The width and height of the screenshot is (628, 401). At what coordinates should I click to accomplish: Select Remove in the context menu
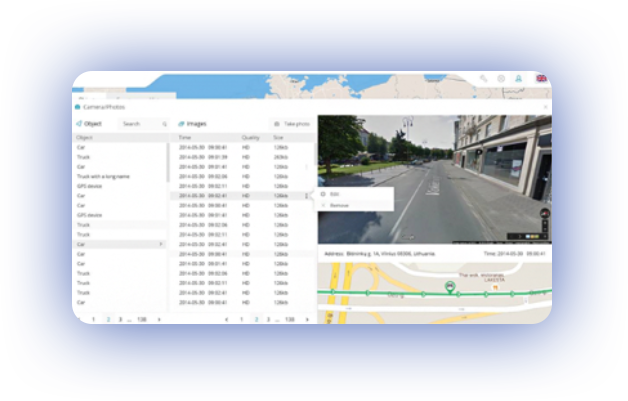pos(339,204)
